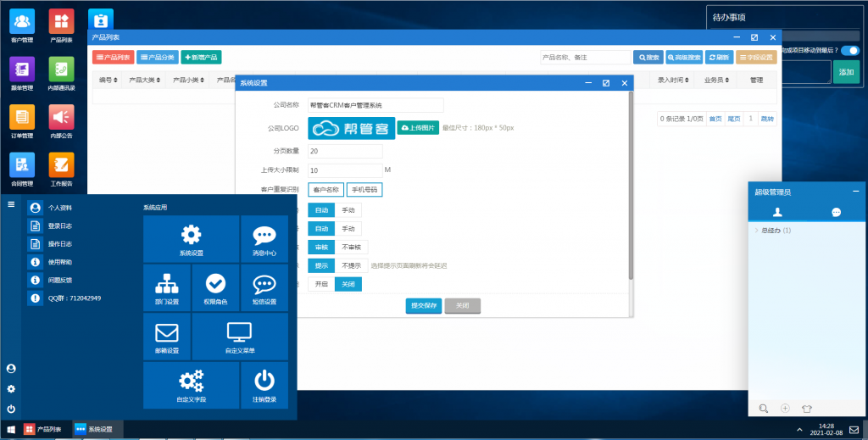Open 部门设置 org-chart tile

(166, 287)
